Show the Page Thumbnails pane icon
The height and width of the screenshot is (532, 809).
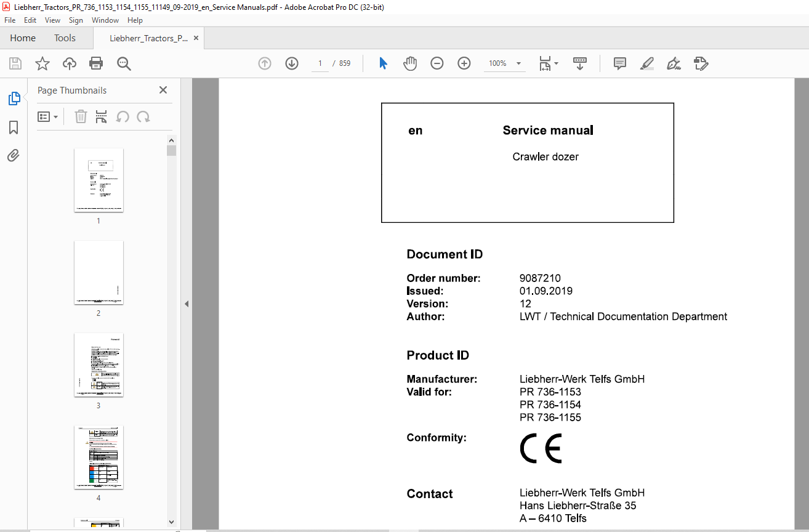14,99
